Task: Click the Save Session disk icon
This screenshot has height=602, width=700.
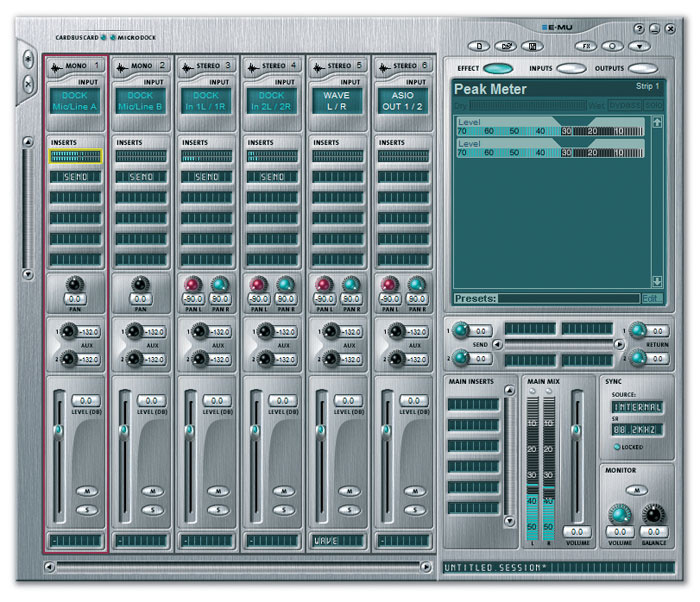Action: (532, 46)
